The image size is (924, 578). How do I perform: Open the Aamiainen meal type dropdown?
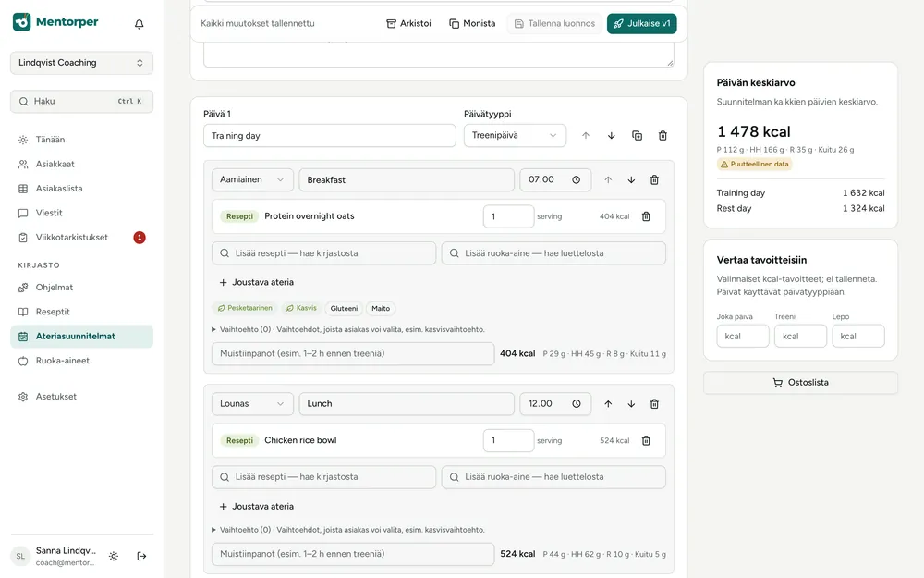(252, 180)
